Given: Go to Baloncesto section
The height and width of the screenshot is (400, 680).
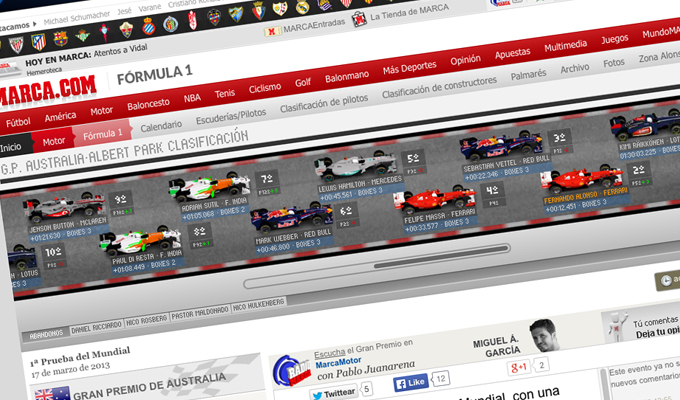Looking at the screenshot, I should (x=148, y=104).
